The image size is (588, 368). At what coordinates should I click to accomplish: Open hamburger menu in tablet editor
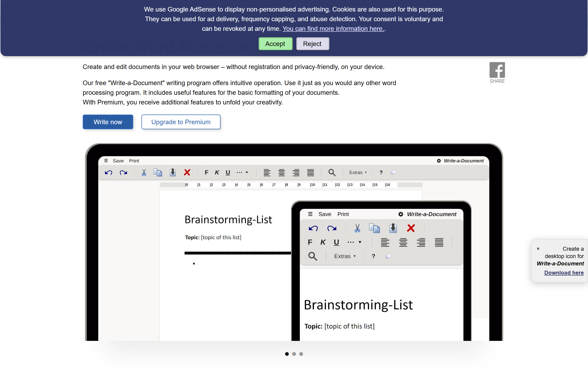click(310, 214)
